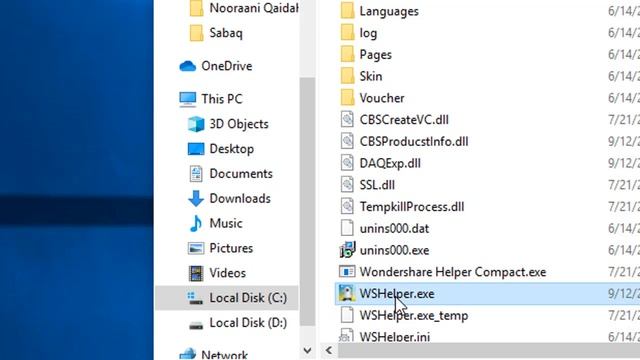Select the file name Wondershare Helper Compact.exe
640x360 pixels.
pos(453,272)
